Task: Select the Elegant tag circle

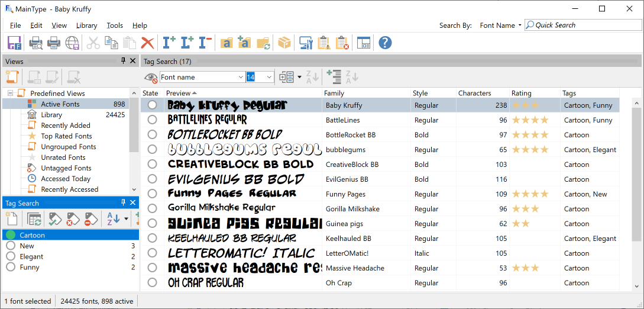Action: (x=11, y=256)
